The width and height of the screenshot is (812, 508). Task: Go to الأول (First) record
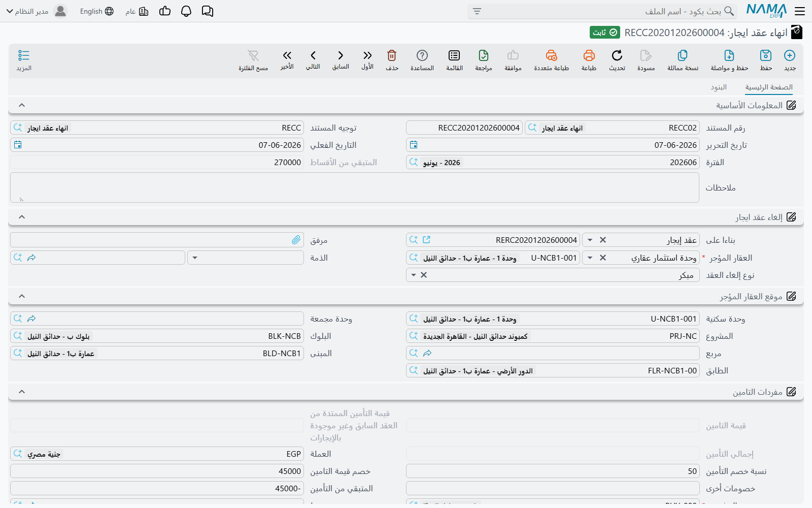[x=367, y=55]
